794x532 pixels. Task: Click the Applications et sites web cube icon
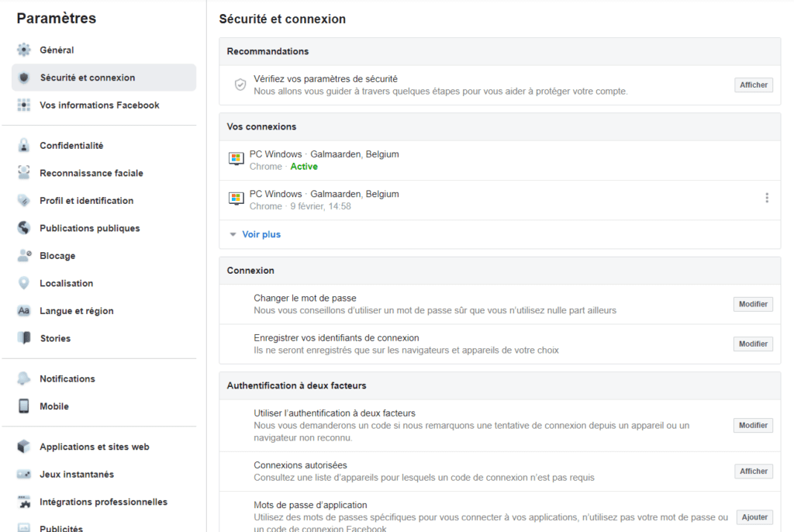click(x=24, y=447)
